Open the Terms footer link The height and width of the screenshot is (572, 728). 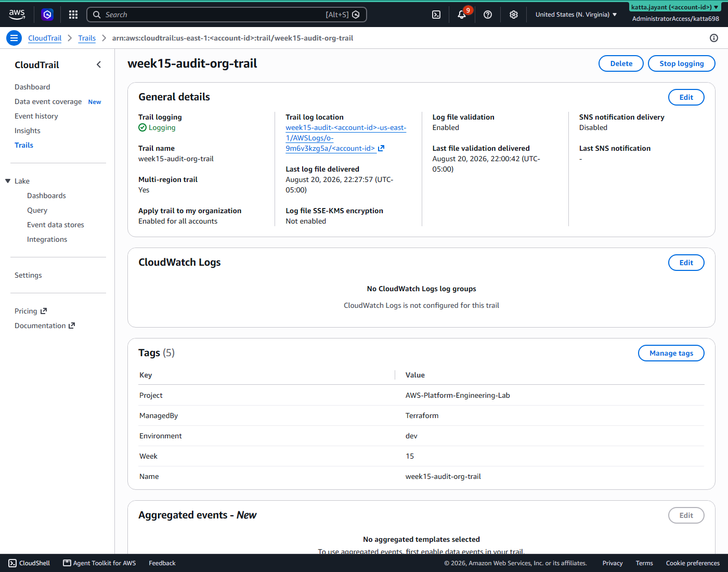point(644,563)
